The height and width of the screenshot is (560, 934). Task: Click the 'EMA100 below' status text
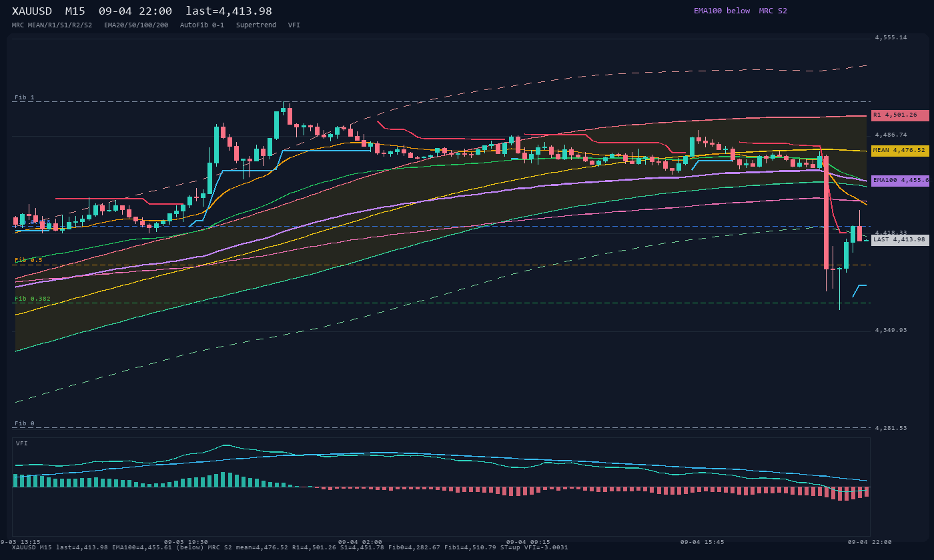click(722, 11)
